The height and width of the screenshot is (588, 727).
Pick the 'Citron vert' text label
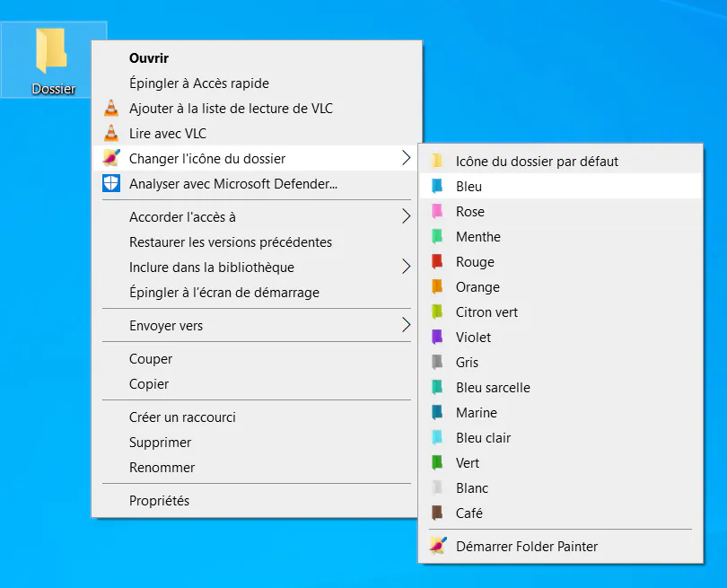tap(486, 312)
